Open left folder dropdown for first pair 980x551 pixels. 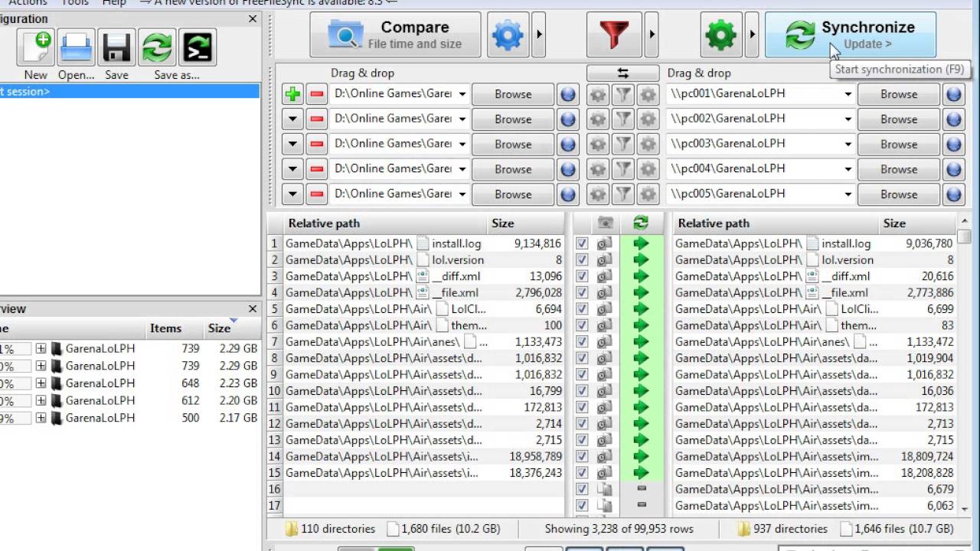click(462, 94)
